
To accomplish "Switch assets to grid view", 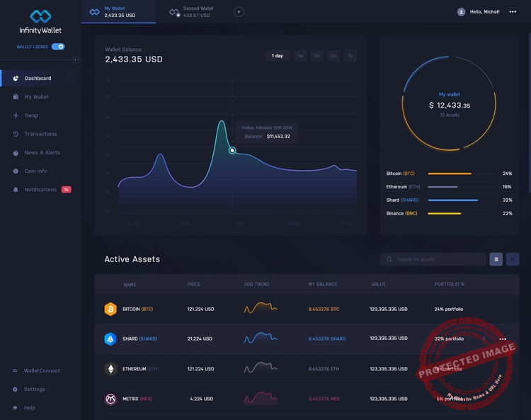I will pyautogui.click(x=513, y=259).
